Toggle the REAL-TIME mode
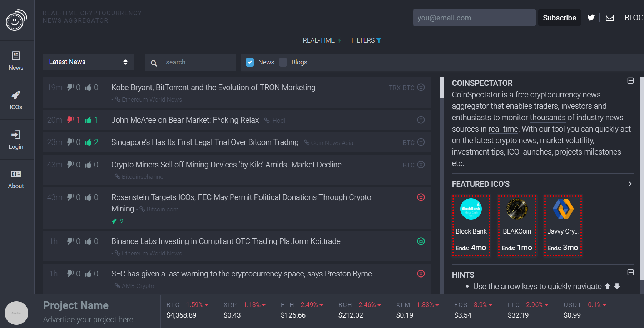The image size is (644, 328). [322, 40]
